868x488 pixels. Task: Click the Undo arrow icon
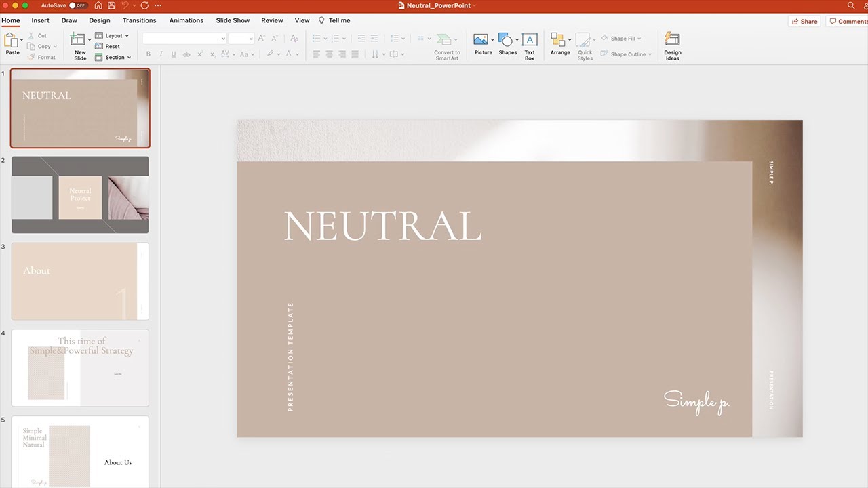tap(125, 5)
